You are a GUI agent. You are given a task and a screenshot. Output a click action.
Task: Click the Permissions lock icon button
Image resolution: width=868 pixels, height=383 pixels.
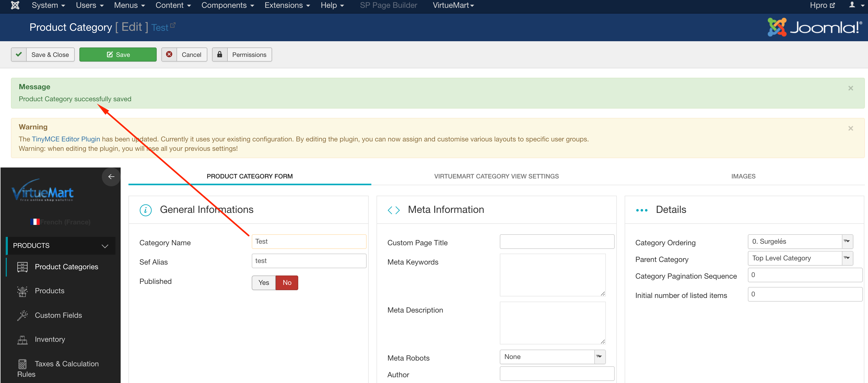[x=220, y=55]
